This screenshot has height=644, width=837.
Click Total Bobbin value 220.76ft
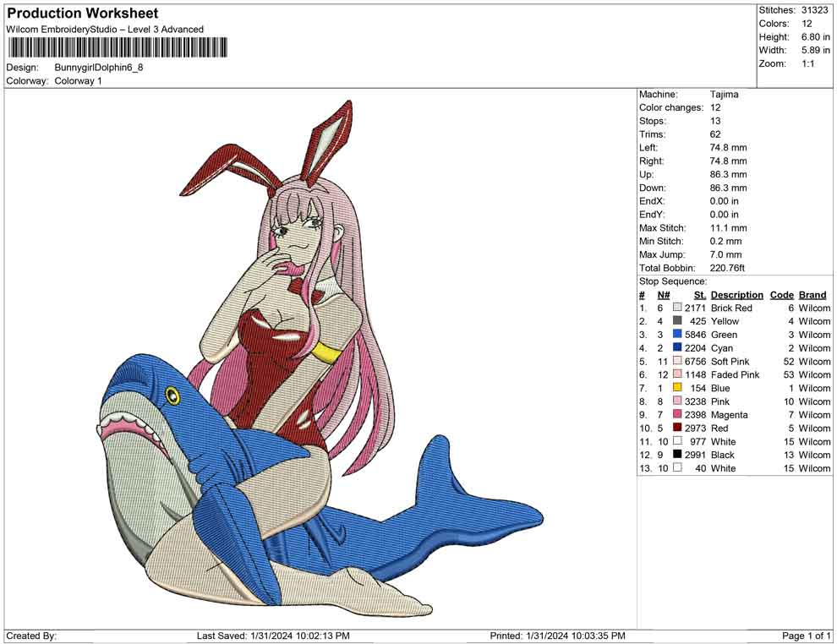pos(727,268)
